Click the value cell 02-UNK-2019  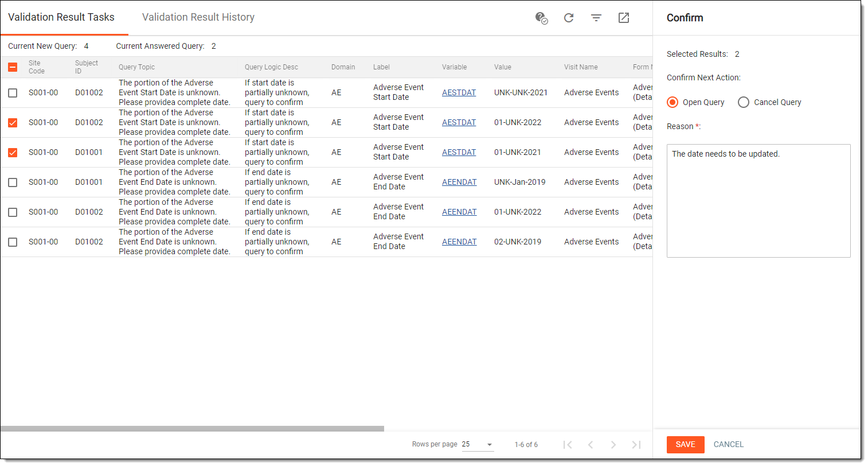pos(518,242)
